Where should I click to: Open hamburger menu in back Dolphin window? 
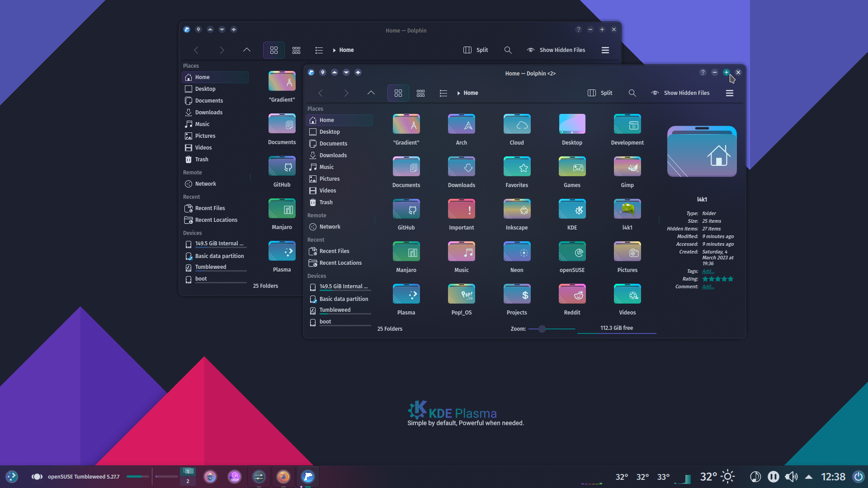click(605, 50)
